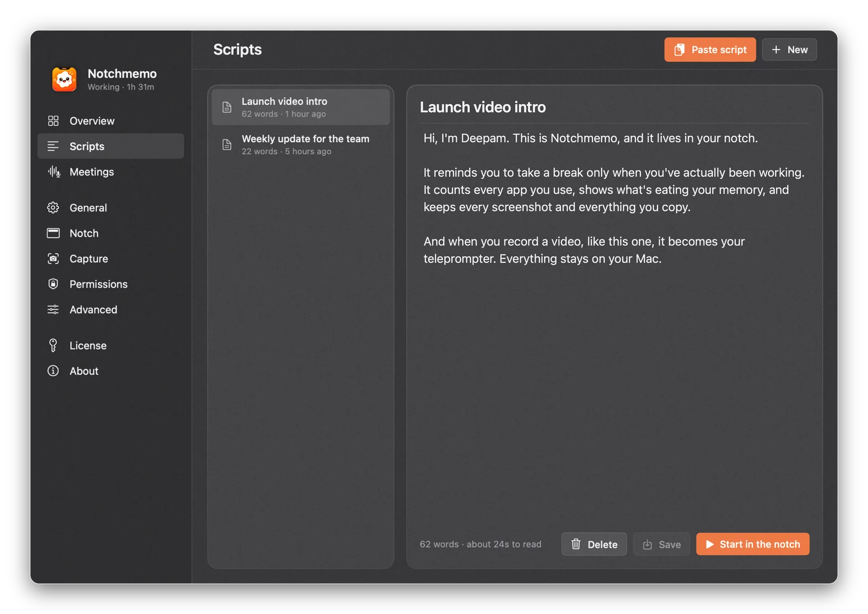Click the Meetings waveform icon
Image resolution: width=868 pixels, height=614 pixels.
[x=53, y=172]
